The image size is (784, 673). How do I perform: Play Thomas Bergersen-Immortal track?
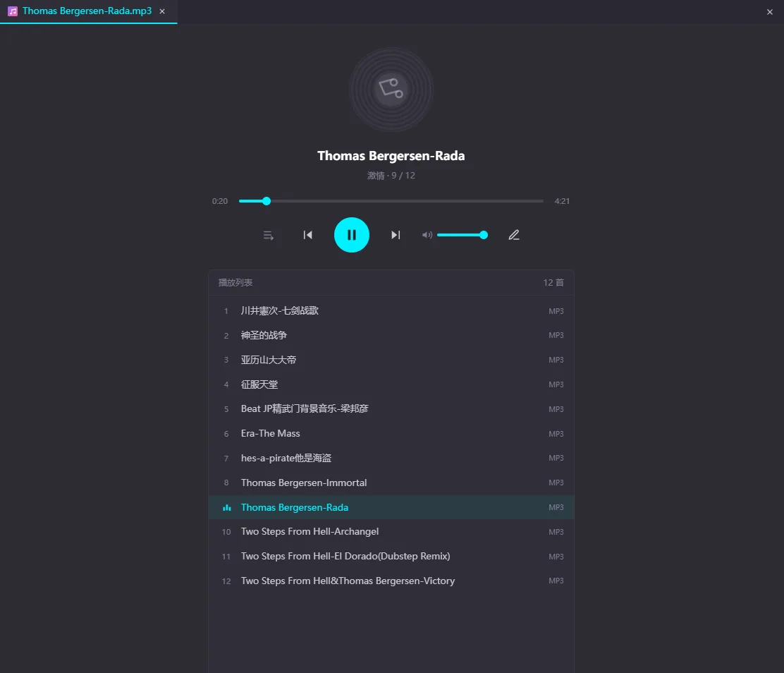tap(391, 483)
